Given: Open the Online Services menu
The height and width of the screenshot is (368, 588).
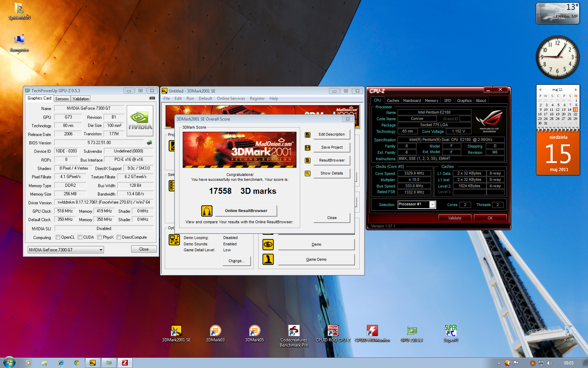Looking at the screenshot, I should (x=231, y=99).
